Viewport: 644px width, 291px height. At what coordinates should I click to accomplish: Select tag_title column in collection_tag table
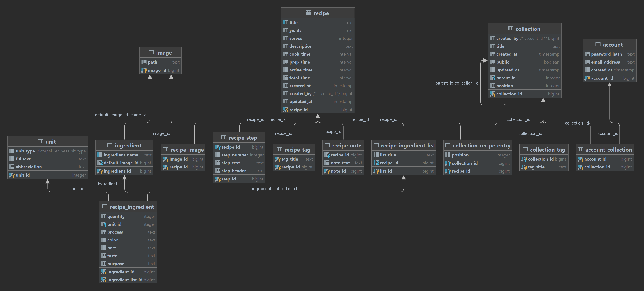click(x=544, y=167)
